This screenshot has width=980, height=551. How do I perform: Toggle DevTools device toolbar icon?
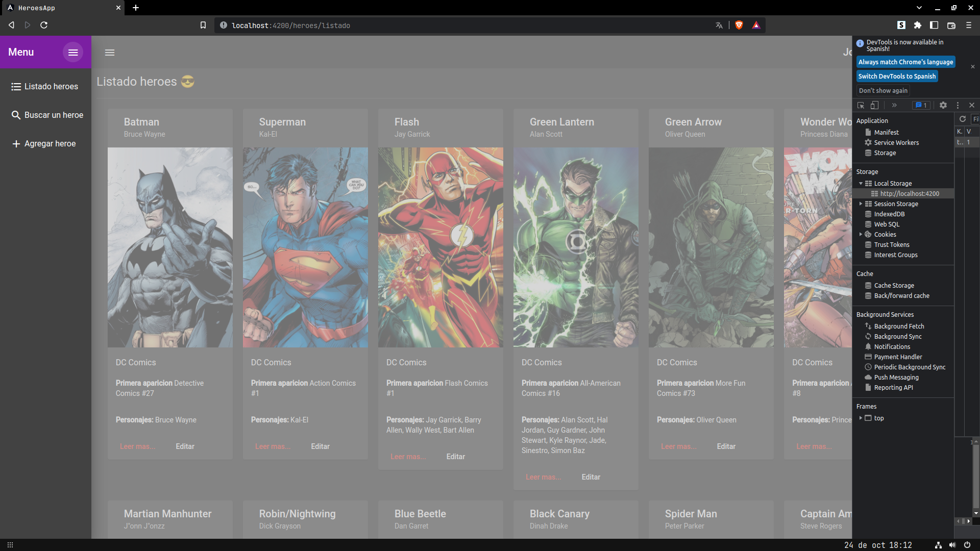point(874,105)
